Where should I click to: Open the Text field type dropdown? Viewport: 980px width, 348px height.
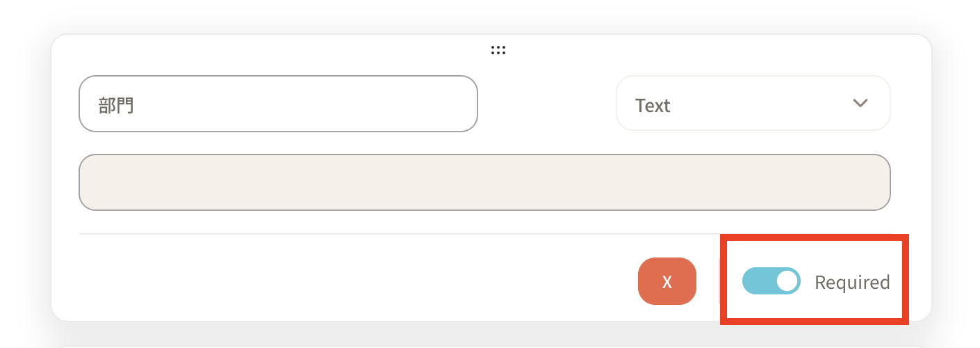click(x=753, y=104)
